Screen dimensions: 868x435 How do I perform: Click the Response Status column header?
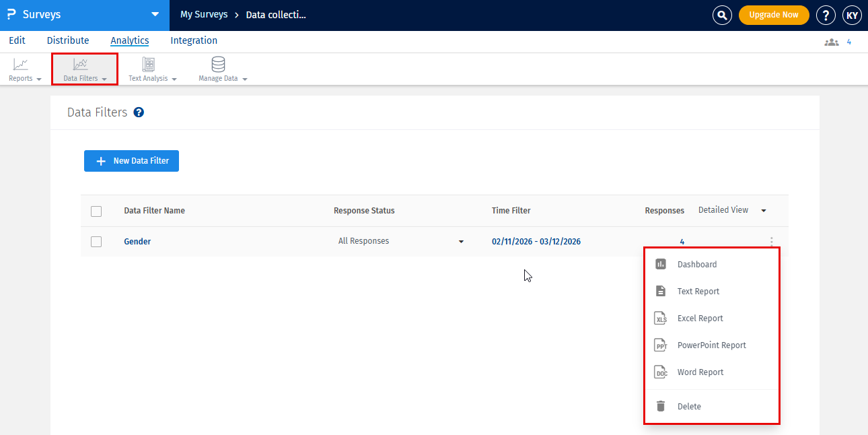[x=364, y=210]
